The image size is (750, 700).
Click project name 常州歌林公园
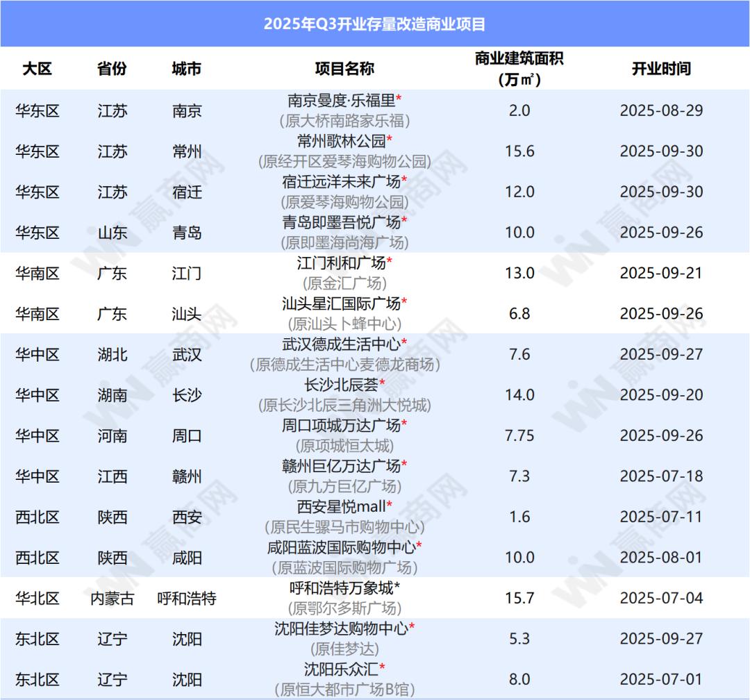[x=341, y=141]
